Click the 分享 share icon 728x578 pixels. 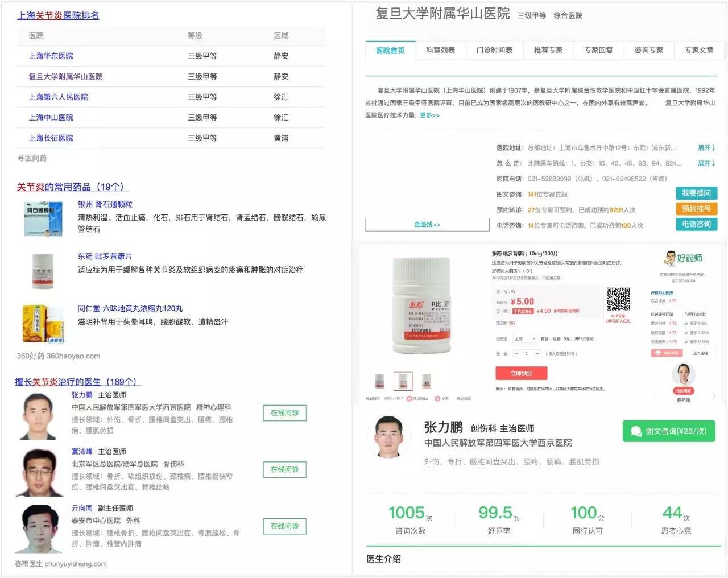tap(437, 398)
